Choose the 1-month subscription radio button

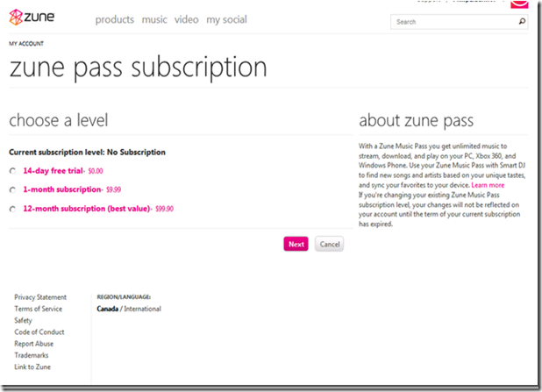[x=12, y=189]
